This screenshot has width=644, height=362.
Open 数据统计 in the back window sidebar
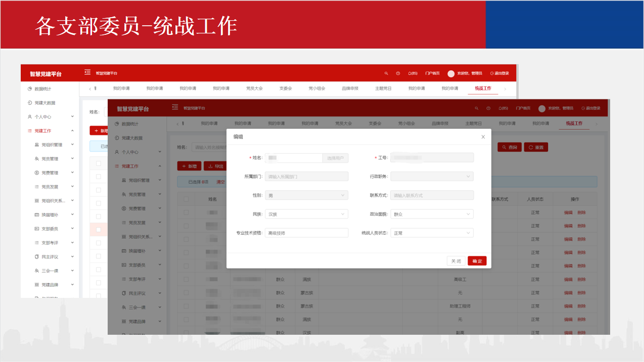pos(42,89)
